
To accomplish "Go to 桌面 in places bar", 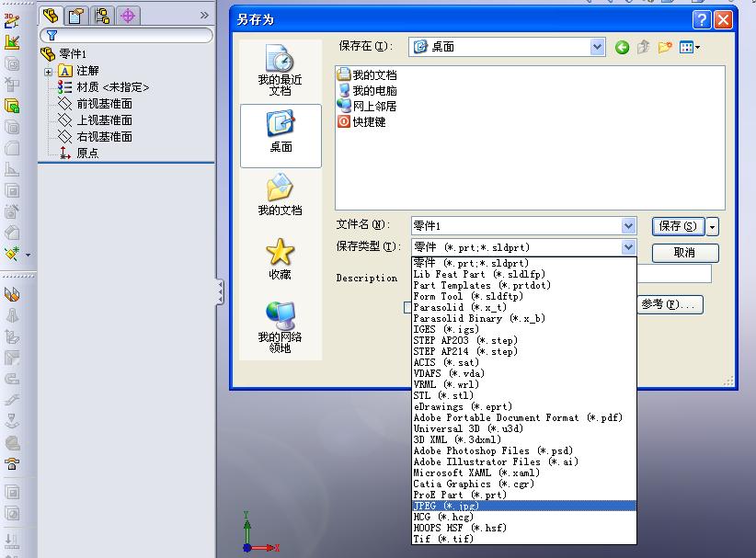I will point(281,136).
